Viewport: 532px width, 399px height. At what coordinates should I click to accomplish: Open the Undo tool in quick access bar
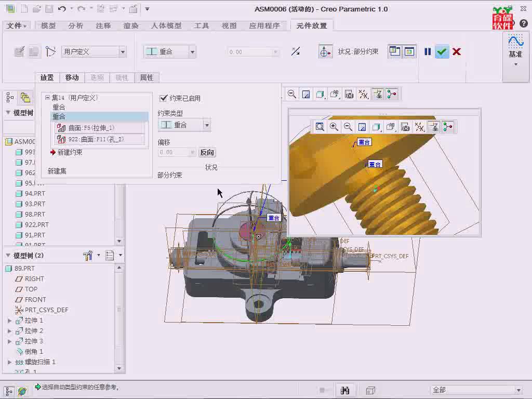tap(61, 9)
